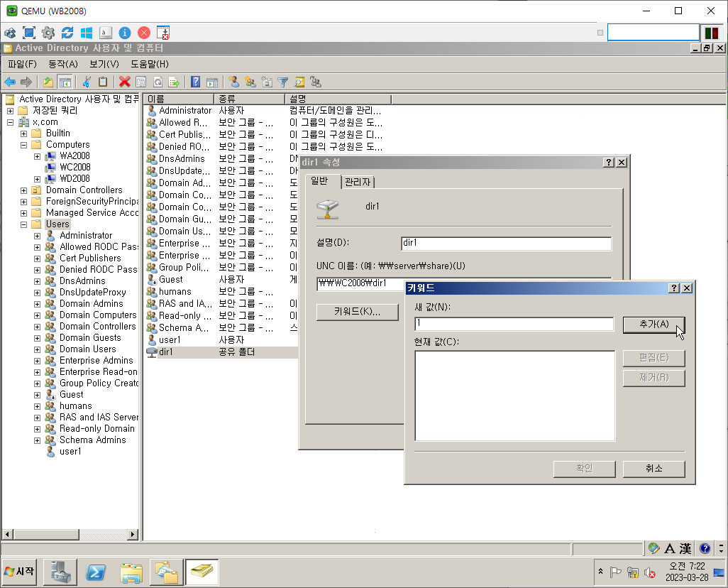728x588 pixels.
Task: Click the Create new user icon
Action: click(234, 82)
